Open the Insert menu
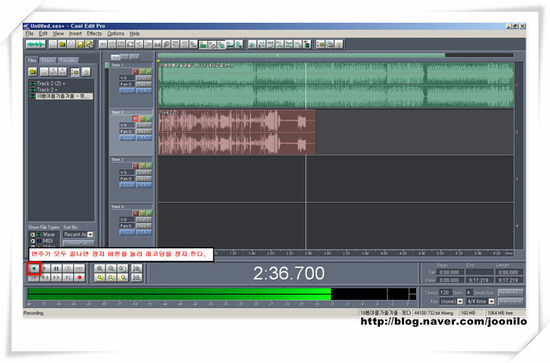Screen dimensions: 550x363 point(75,34)
